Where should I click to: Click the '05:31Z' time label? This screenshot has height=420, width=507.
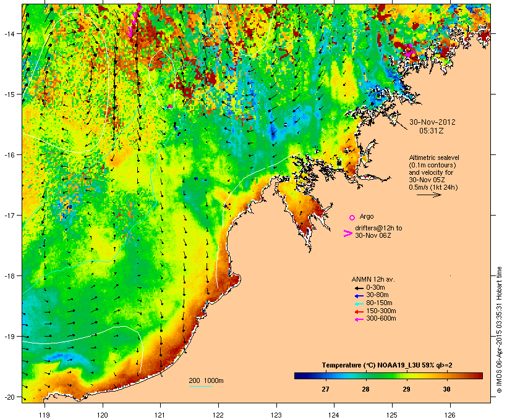tap(432, 131)
